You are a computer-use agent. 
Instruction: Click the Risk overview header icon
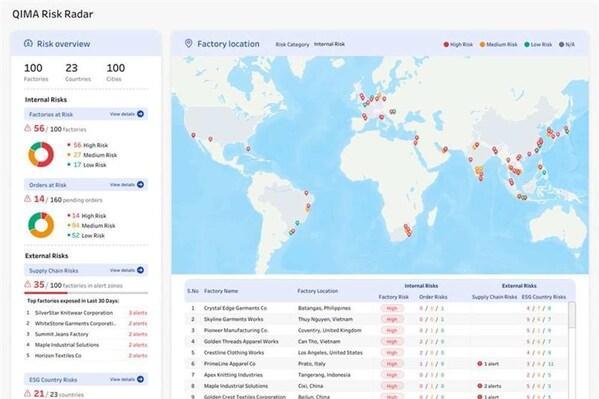(x=28, y=44)
